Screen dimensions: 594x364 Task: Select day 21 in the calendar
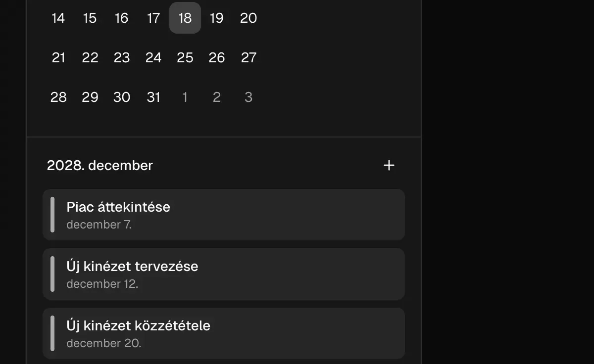pyautogui.click(x=58, y=57)
